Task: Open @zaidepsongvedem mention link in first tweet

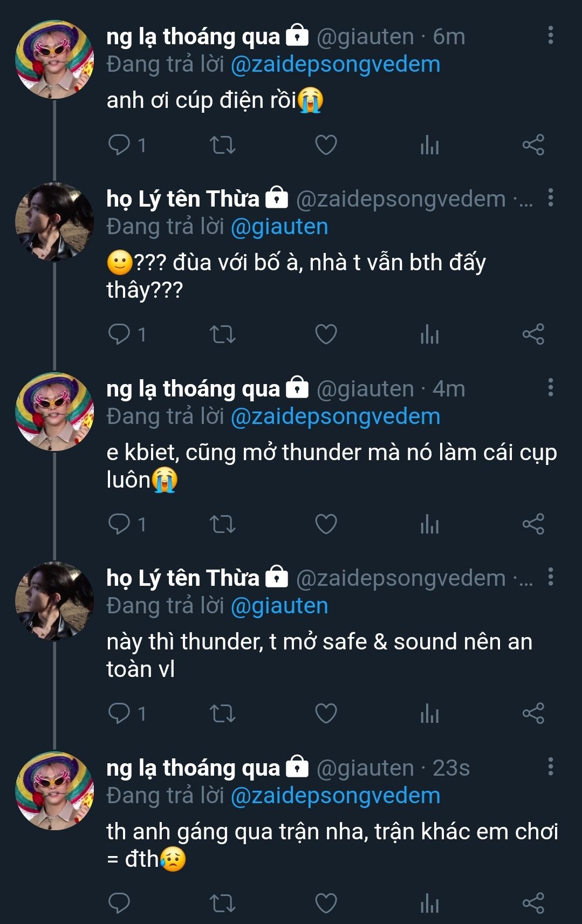Action: [x=335, y=65]
